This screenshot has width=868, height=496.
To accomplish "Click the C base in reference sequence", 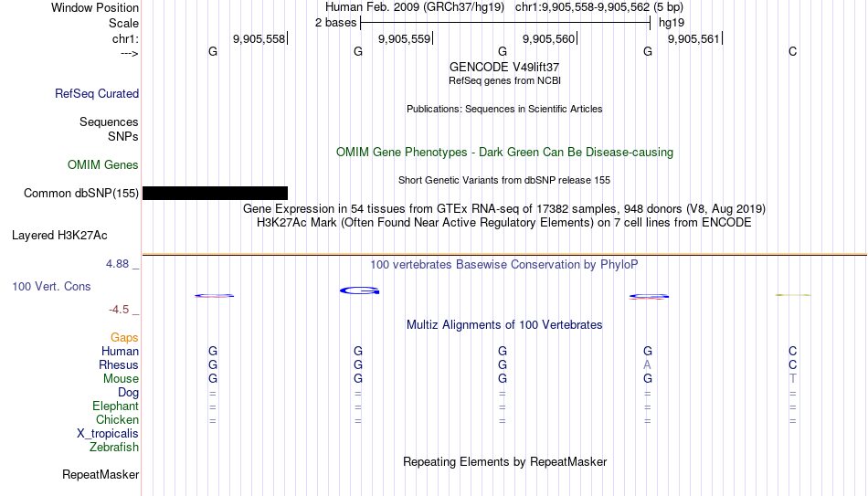I will pos(793,51).
